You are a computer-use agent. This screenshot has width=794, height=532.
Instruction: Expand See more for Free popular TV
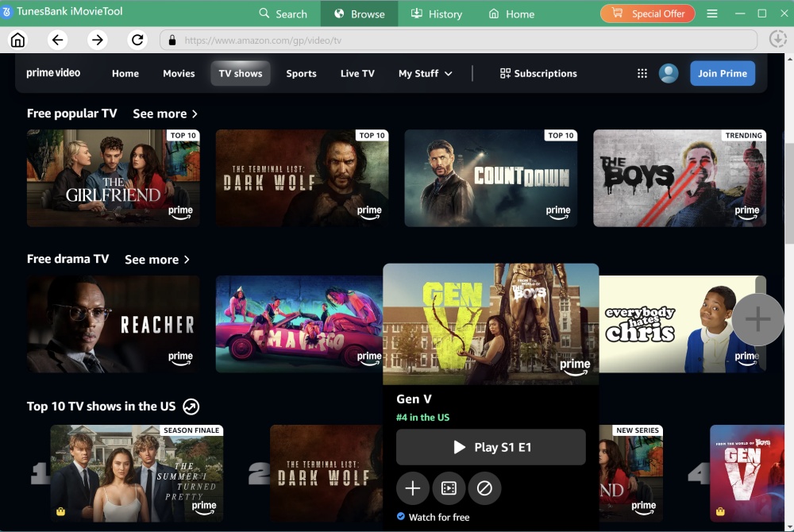(165, 114)
